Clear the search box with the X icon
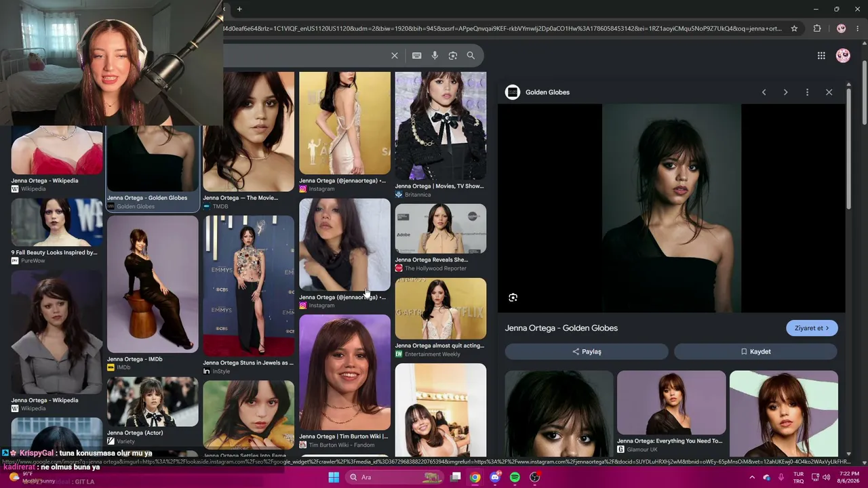This screenshot has width=868, height=488. pos(395,56)
